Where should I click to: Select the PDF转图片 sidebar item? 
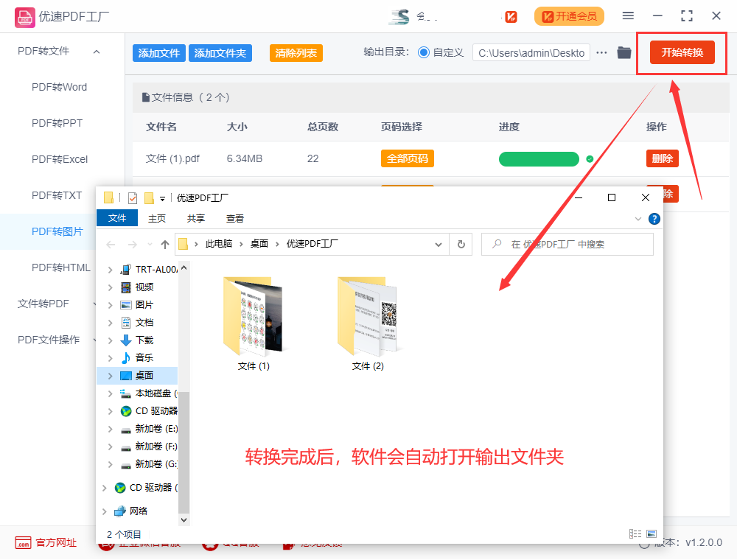click(x=57, y=231)
